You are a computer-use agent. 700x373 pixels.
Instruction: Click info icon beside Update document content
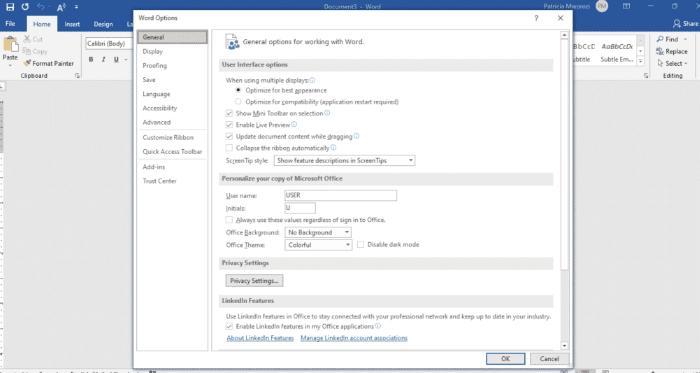[x=356, y=136]
